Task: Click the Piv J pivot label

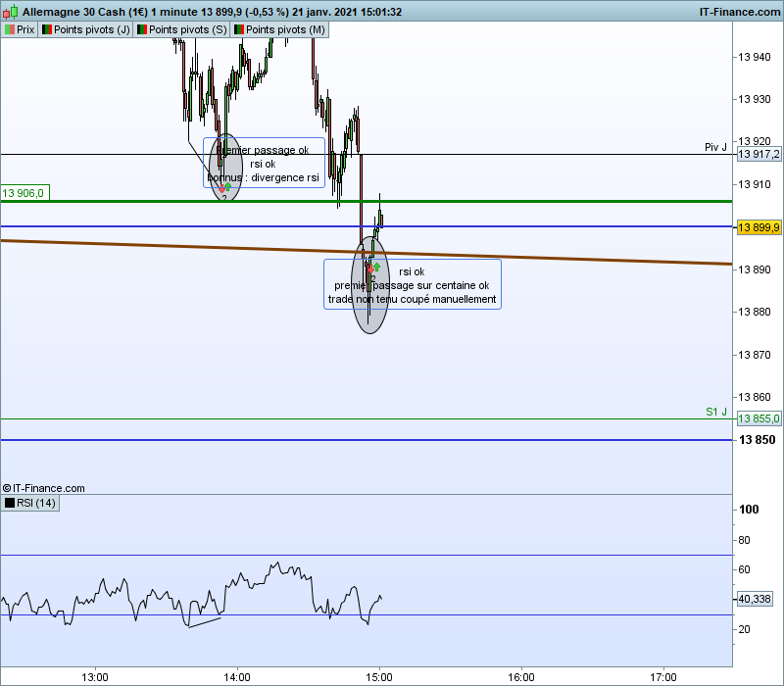Action: [x=715, y=147]
